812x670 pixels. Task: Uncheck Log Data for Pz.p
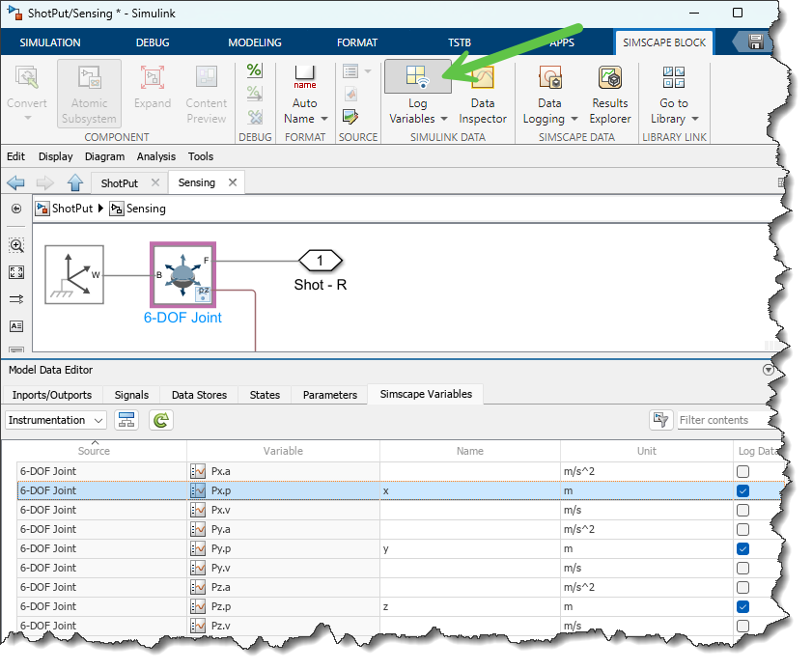pos(742,606)
